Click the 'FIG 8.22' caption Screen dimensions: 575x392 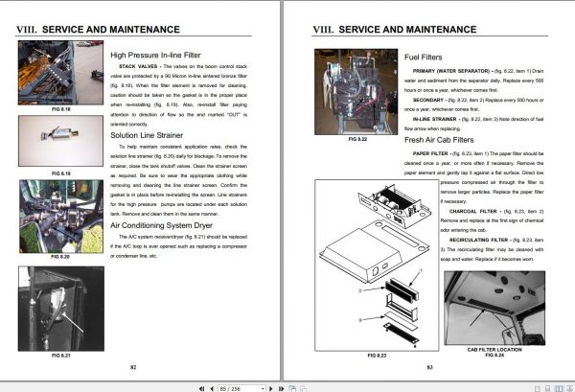tap(357, 139)
